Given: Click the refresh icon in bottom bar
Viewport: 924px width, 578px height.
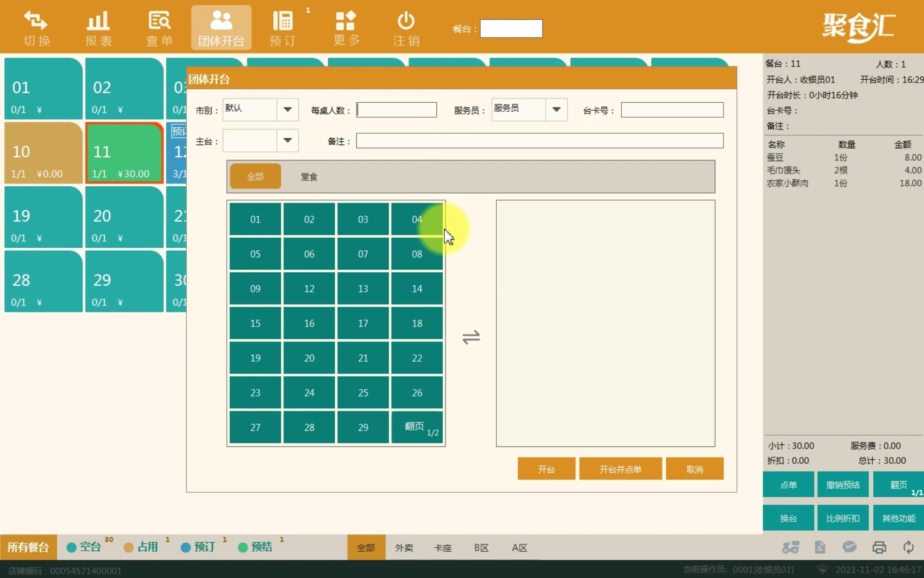Looking at the screenshot, I should [x=908, y=547].
